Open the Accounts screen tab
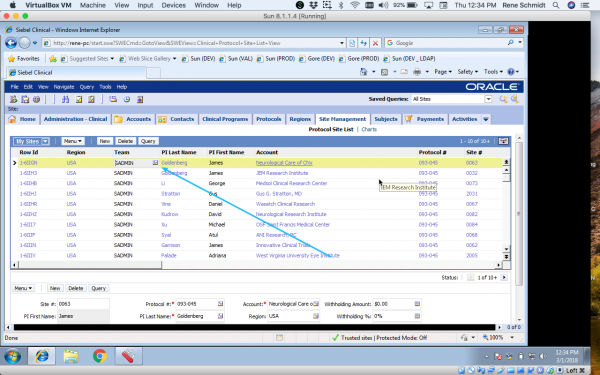The height and width of the screenshot is (375, 600). click(134, 119)
